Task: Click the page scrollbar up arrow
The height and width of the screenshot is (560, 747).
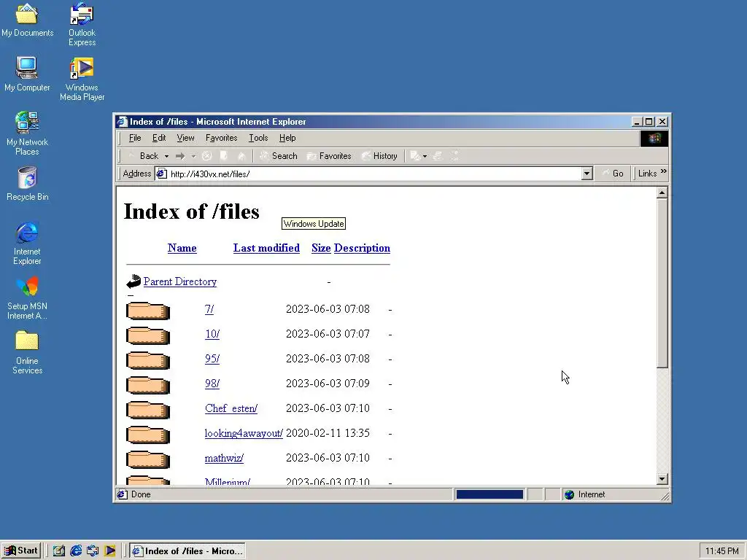Action: [x=662, y=192]
